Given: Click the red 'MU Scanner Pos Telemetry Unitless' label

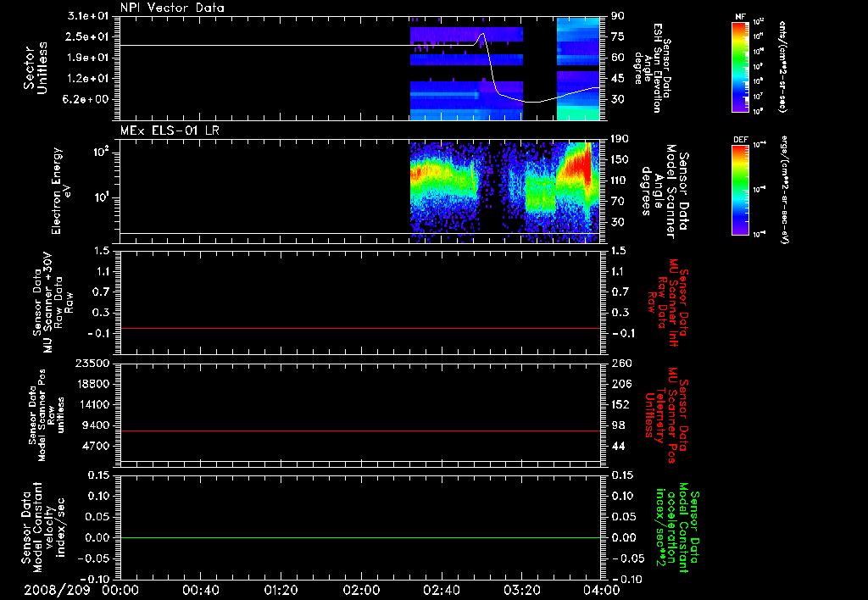Looking at the screenshot, I should tap(666, 415).
